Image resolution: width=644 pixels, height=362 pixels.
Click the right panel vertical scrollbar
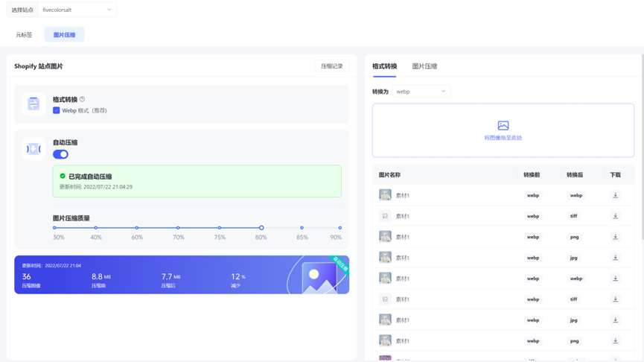(x=643, y=146)
